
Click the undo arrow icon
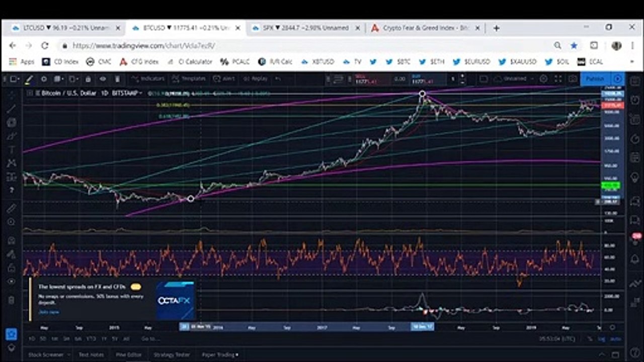click(x=278, y=79)
